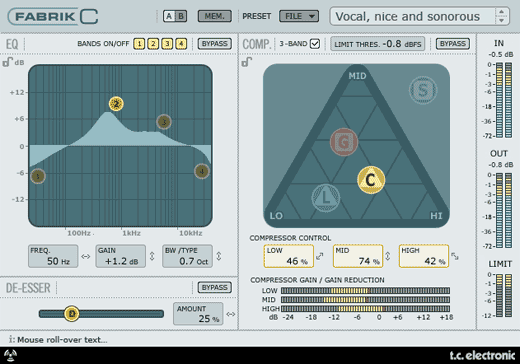The width and height of the screenshot is (520, 364).
Task: Click the MEM. button
Action: tap(215, 16)
